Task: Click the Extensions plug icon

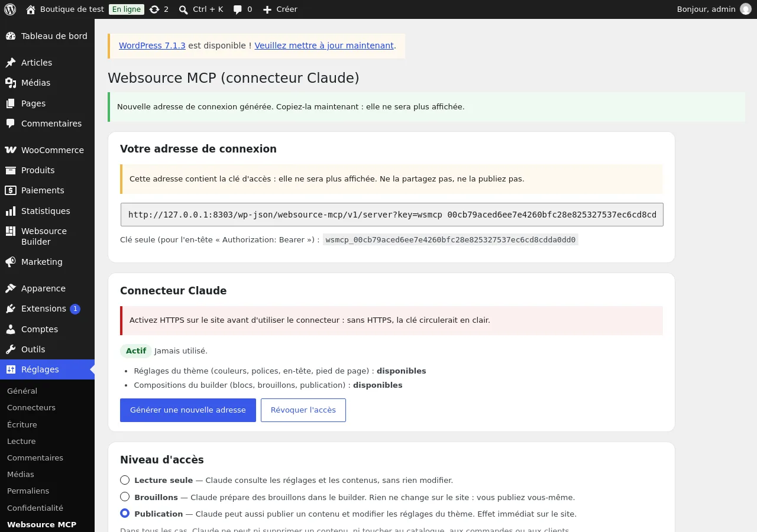Action: [11, 309]
